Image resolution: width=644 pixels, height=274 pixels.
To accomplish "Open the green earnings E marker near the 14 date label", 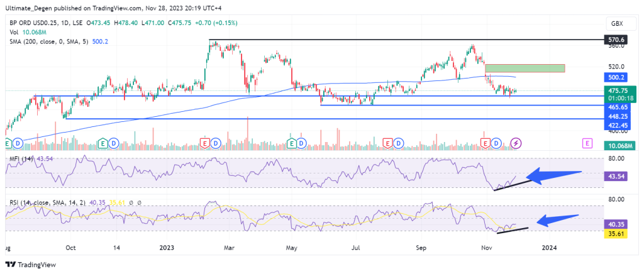I will click(x=103, y=143).
